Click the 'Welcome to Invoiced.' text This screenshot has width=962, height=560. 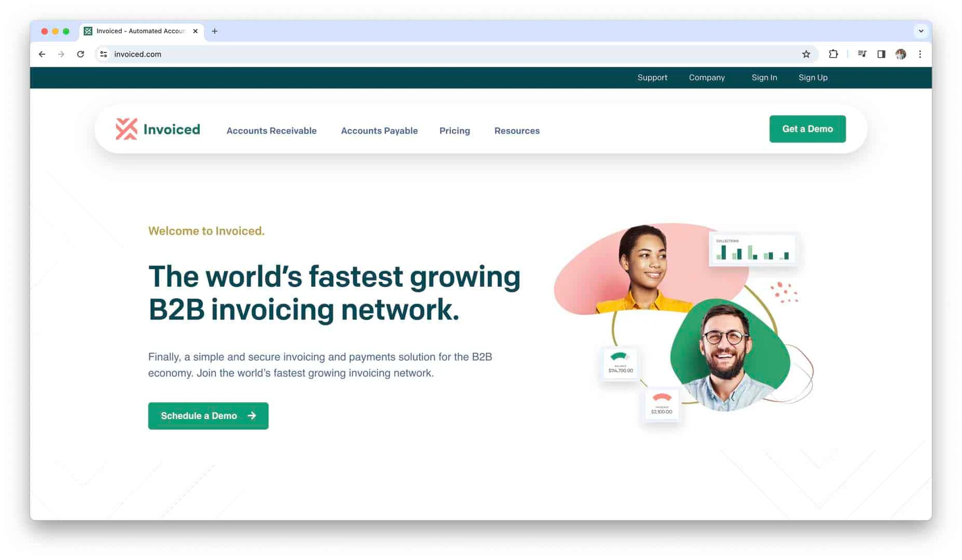207,231
